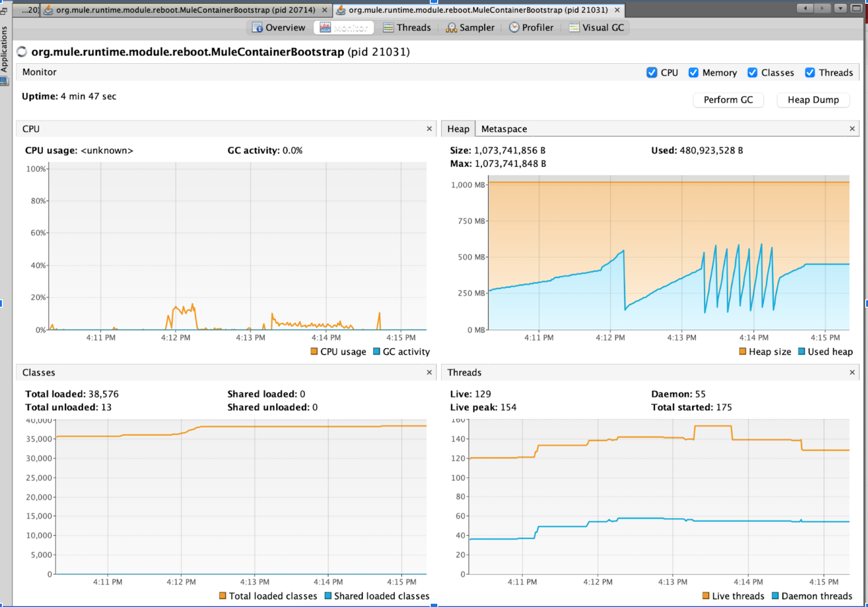The image size is (868, 607).
Task: Click the 'Daemon: 55' value
Action: (678, 394)
